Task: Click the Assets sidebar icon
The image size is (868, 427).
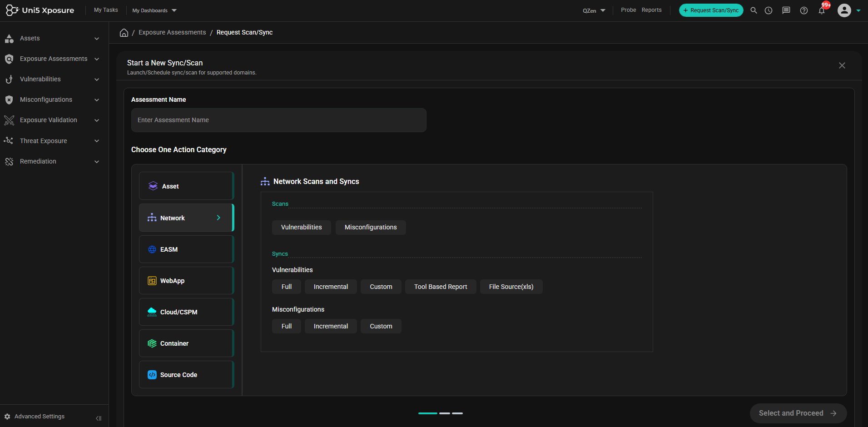Action: click(x=9, y=39)
